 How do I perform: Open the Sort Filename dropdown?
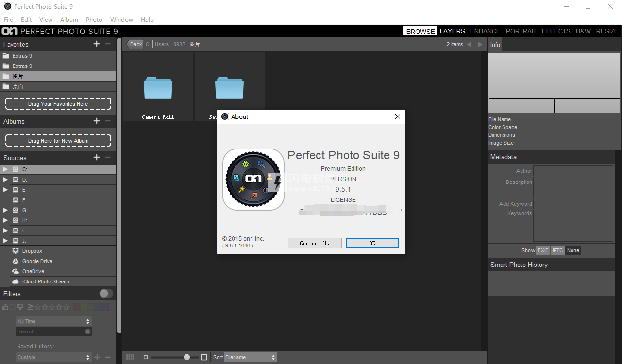[251, 357]
